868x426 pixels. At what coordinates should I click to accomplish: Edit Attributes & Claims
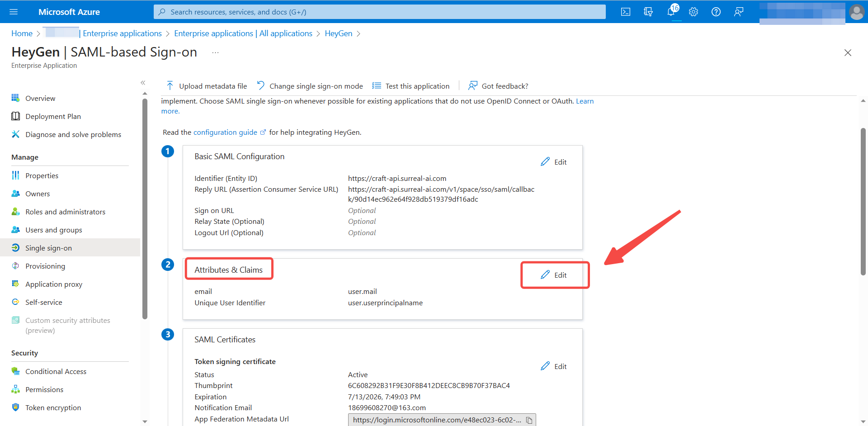[554, 275]
